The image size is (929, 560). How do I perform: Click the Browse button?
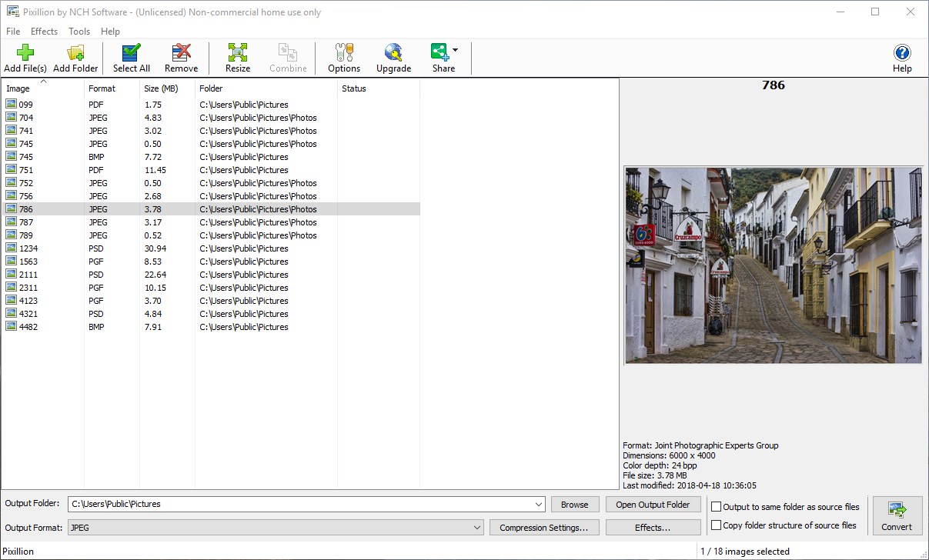pos(575,504)
